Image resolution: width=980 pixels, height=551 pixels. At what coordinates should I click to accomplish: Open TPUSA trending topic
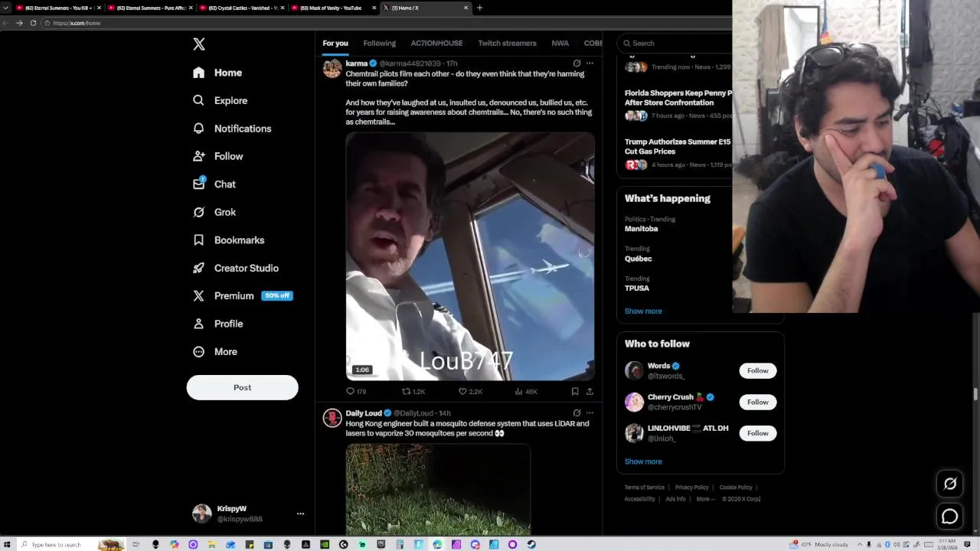[636, 289]
